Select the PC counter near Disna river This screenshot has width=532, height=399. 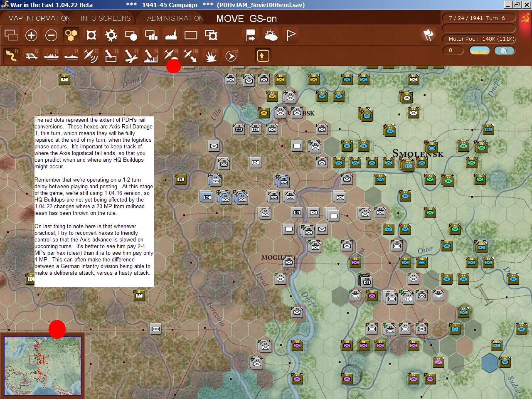click(64, 79)
